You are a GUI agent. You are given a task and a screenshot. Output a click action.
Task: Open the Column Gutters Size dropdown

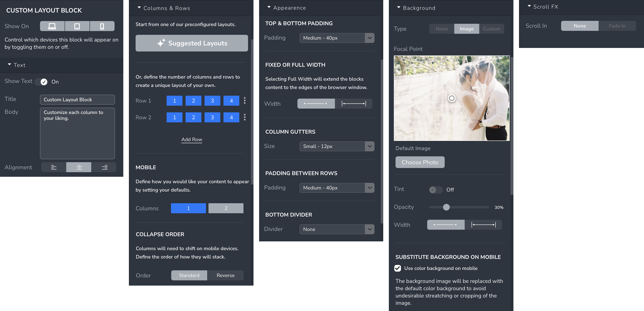pyautogui.click(x=336, y=146)
